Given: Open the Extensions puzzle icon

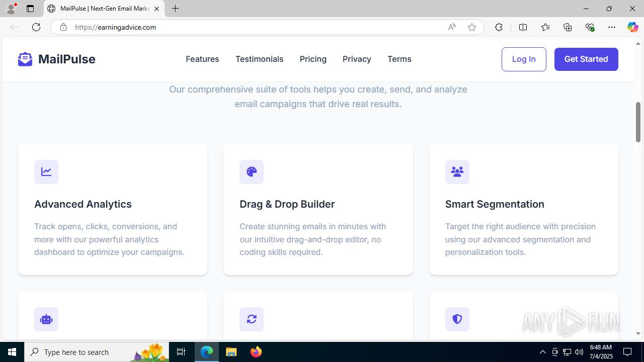Looking at the screenshot, I should pos(499,27).
